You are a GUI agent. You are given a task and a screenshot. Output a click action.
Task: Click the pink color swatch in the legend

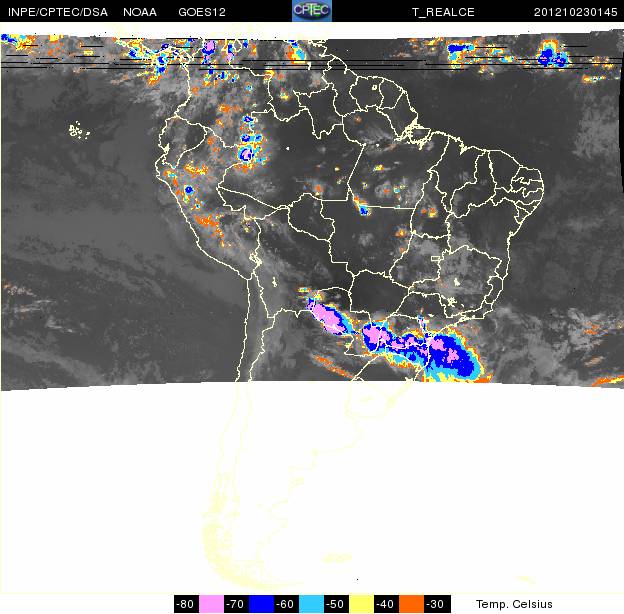click(211, 604)
